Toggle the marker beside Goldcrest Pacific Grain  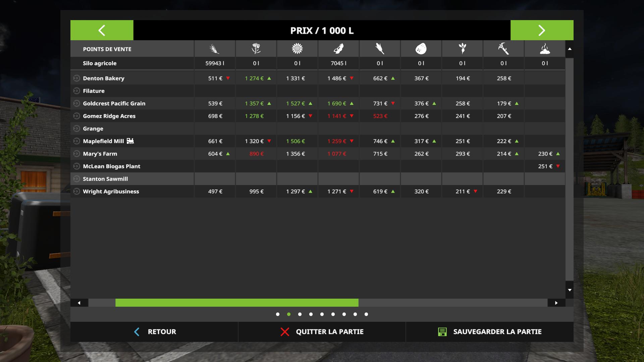pos(76,103)
